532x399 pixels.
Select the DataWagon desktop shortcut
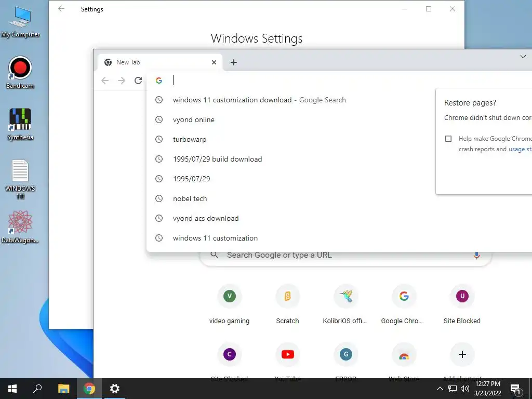pos(20,227)
